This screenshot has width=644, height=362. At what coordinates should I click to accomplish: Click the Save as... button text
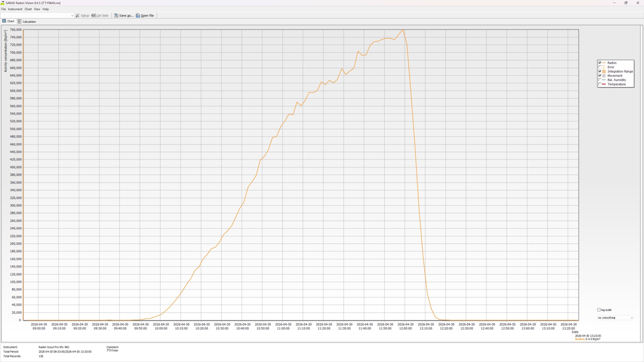126,16
